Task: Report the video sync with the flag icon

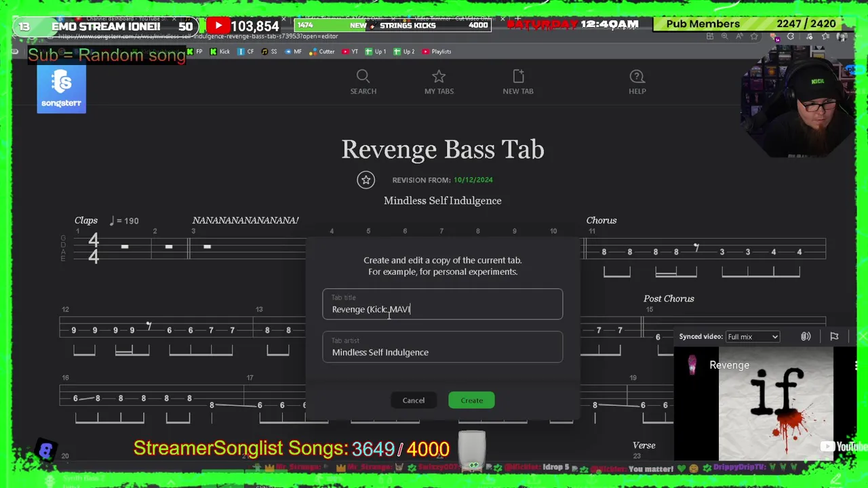Action: pos(834,336)
